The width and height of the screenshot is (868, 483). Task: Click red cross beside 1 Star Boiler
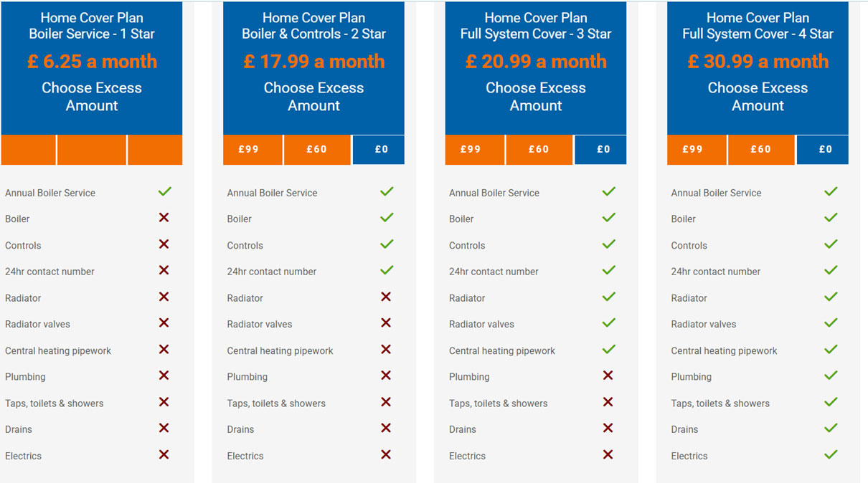point(164,218)
